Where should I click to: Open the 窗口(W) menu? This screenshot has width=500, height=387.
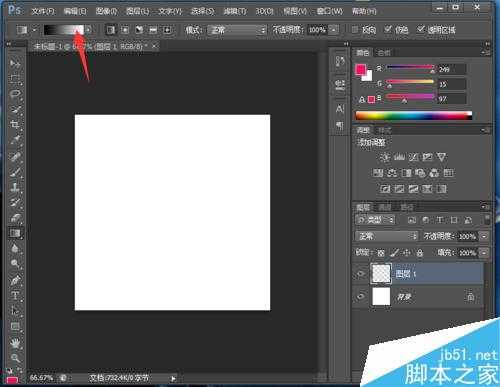pyautogui.click(x=330, y=11)
